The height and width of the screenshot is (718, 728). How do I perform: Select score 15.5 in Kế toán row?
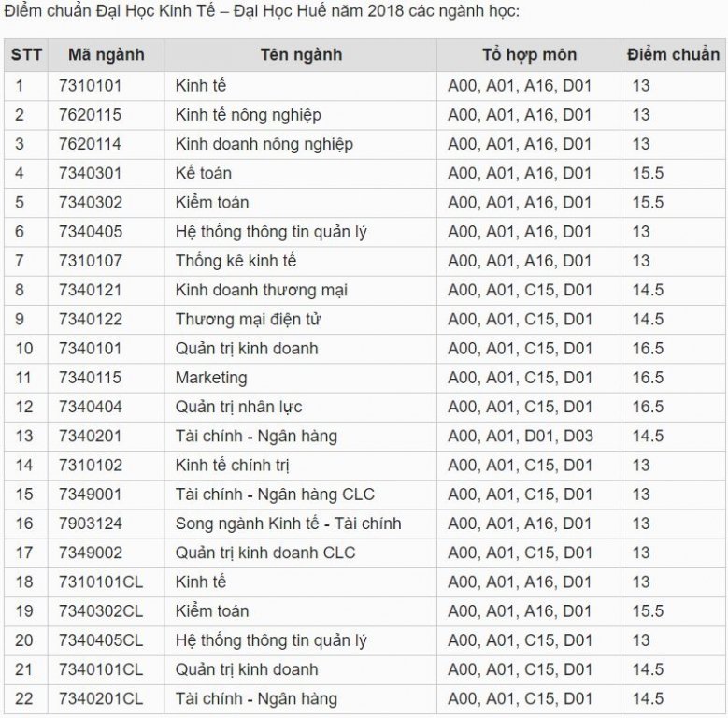649,173
